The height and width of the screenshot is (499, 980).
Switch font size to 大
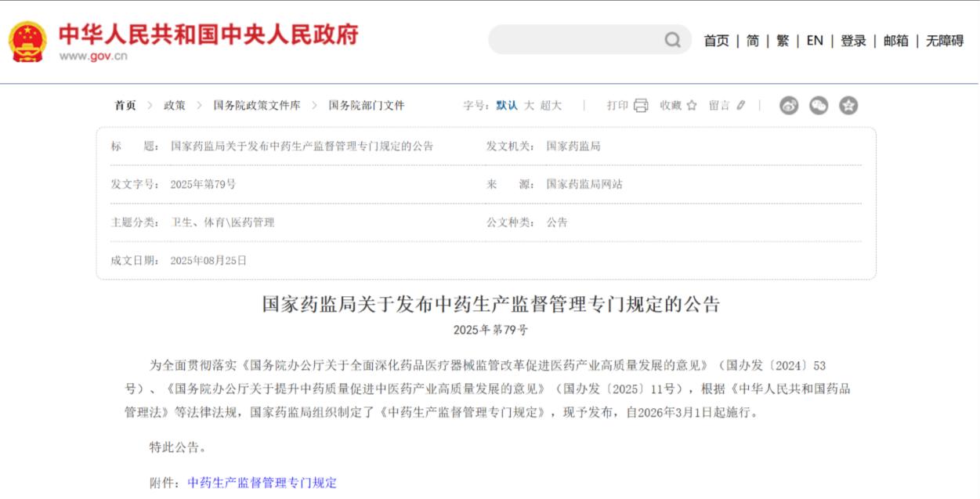[x=530, y=106]
